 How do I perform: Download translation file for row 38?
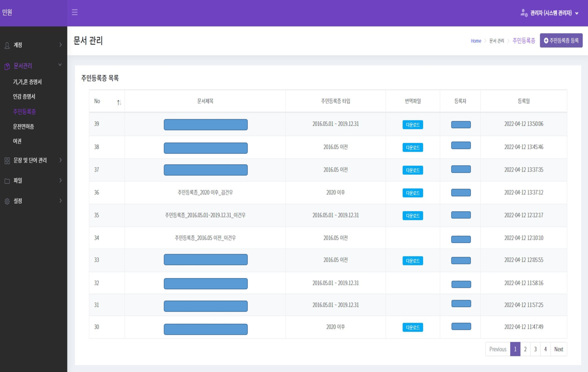pyautogui.click(x=413, y=147)
